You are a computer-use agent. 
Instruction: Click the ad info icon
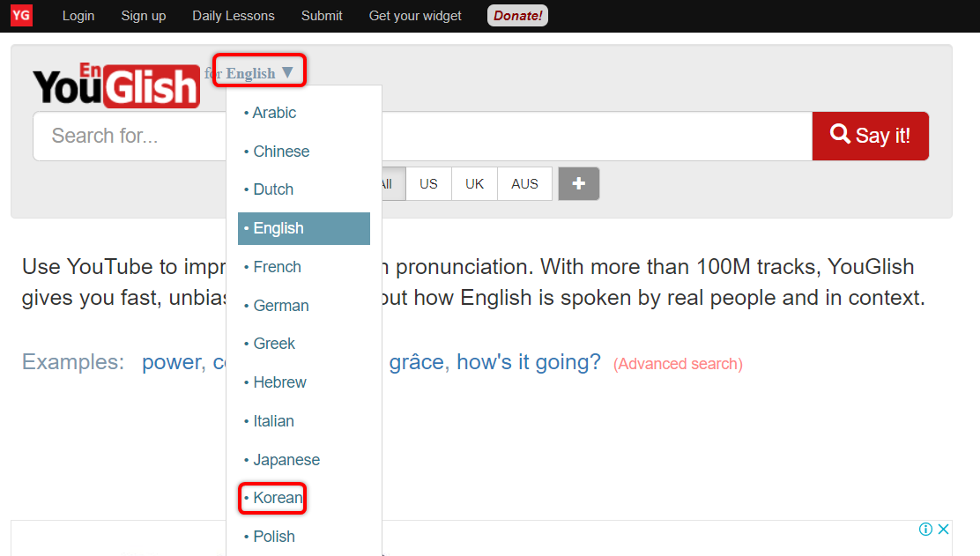click(x=925, y=530)
